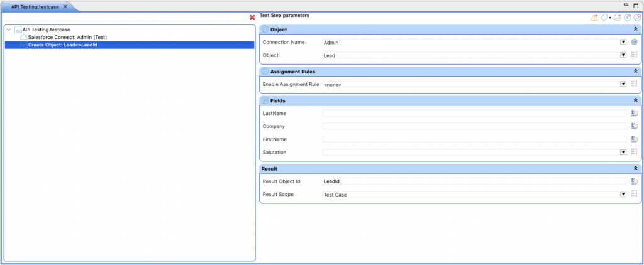The width and height of the screenshot is (644, 265).
Task: Click the list icon beside Object field
Action: pyautogui.click(x=634, y=55)
